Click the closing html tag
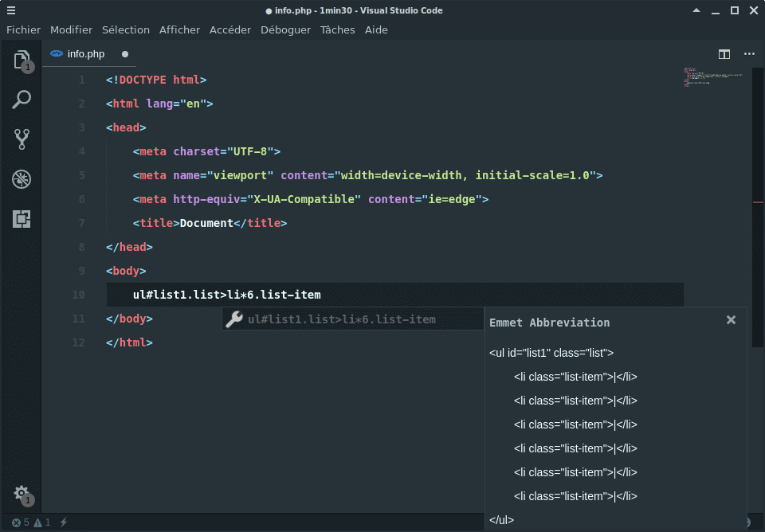765x532 pixels. 129,342
